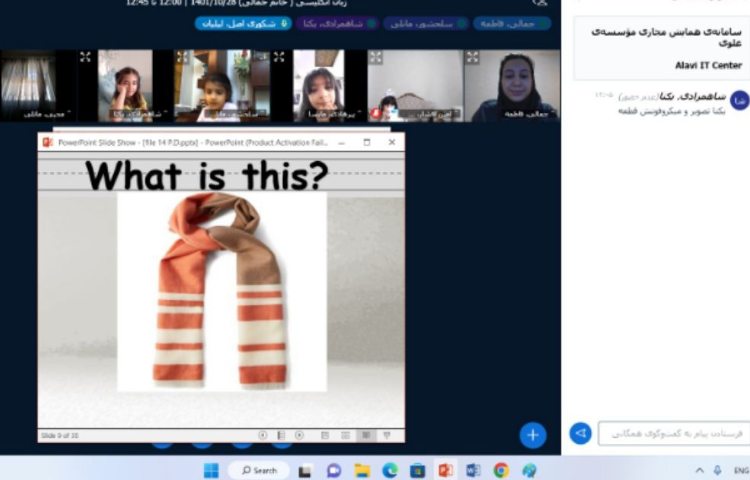Click the sender name شاهمرادی، یکتا in chat
The width and height of the screenshot is (750, 480).
click(x=693, y=97)
